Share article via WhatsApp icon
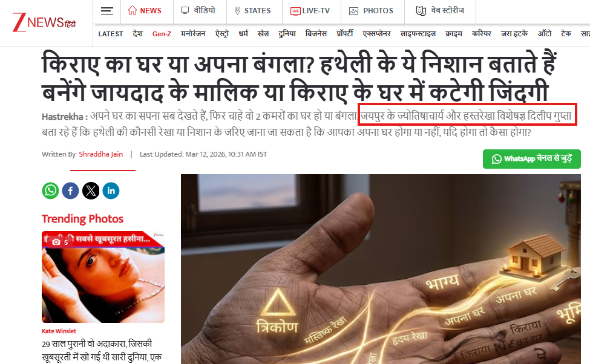Viewport: 590px width, 364px height. coord(50,190)
